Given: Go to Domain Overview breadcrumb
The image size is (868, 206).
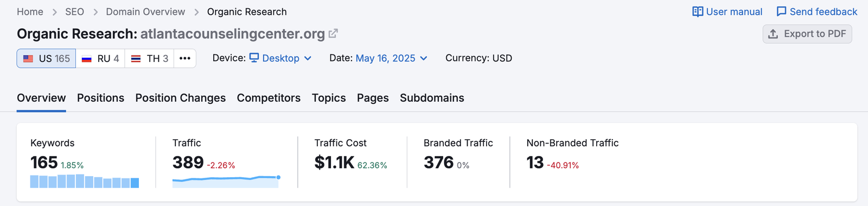Looking at the screenshot, I should (x=145, y=11).
